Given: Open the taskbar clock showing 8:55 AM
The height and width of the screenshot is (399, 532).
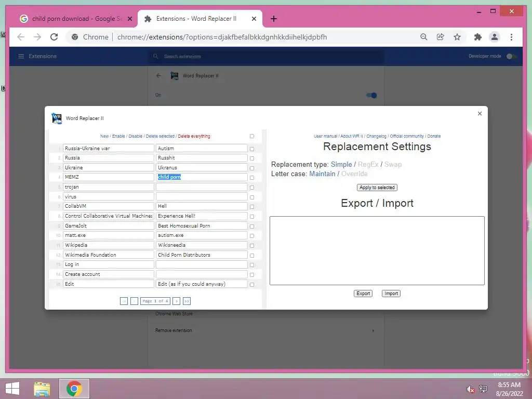Looking at the screenshot, I should [x=509, y=389].
